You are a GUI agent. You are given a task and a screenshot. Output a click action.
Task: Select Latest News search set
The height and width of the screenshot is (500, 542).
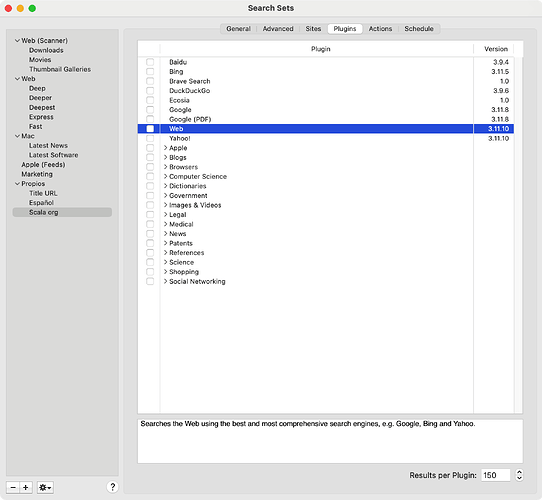point(48,146)
